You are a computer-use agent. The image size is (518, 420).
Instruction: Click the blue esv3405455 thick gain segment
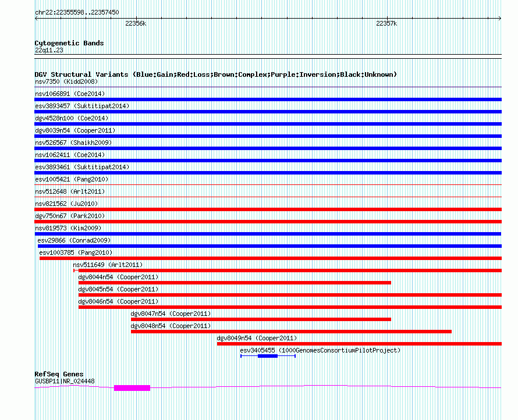[x=268, y=356]
